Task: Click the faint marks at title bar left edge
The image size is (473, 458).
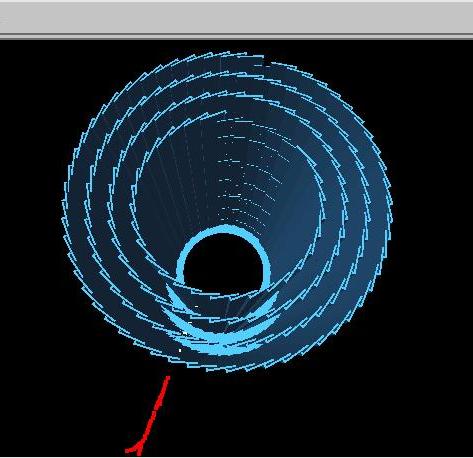Action: click(x=4, y=21)
